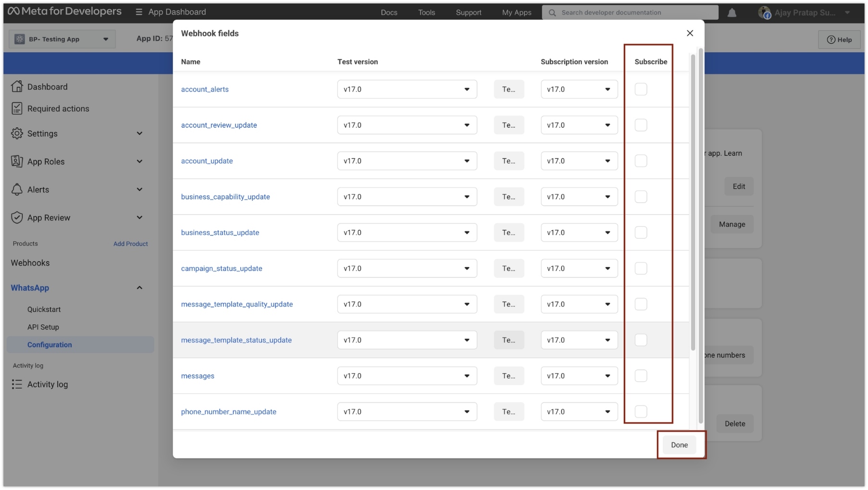Check the Subscribe box for messages webhook
This screenshot has width=868, height=490.
pyautogui.click(x=641, y=376)
